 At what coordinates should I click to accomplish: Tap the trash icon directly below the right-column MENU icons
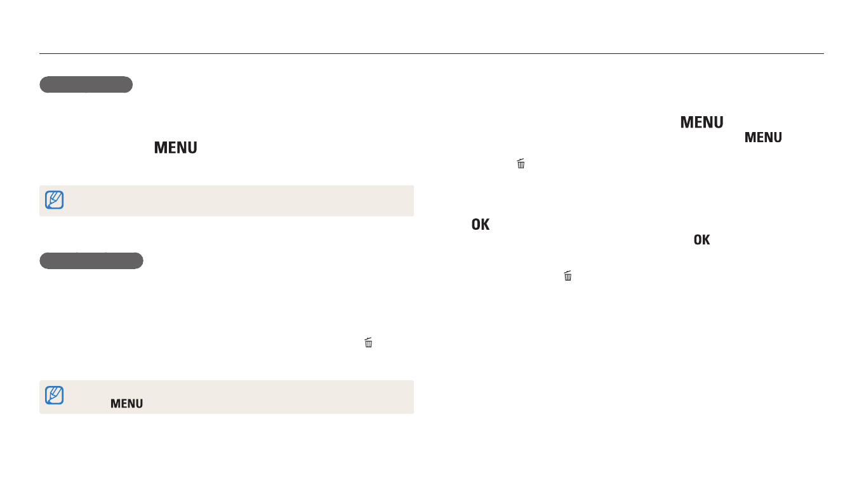point(521,164)
